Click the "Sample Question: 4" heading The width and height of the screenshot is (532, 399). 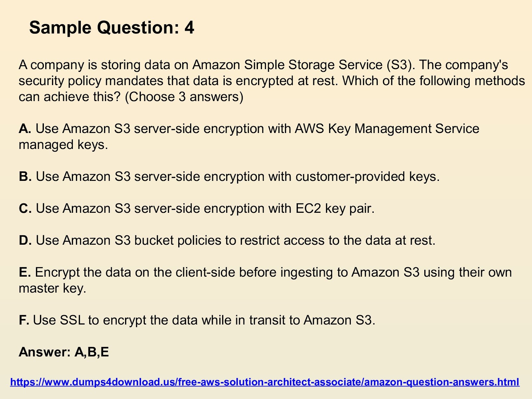pos(112,27)
